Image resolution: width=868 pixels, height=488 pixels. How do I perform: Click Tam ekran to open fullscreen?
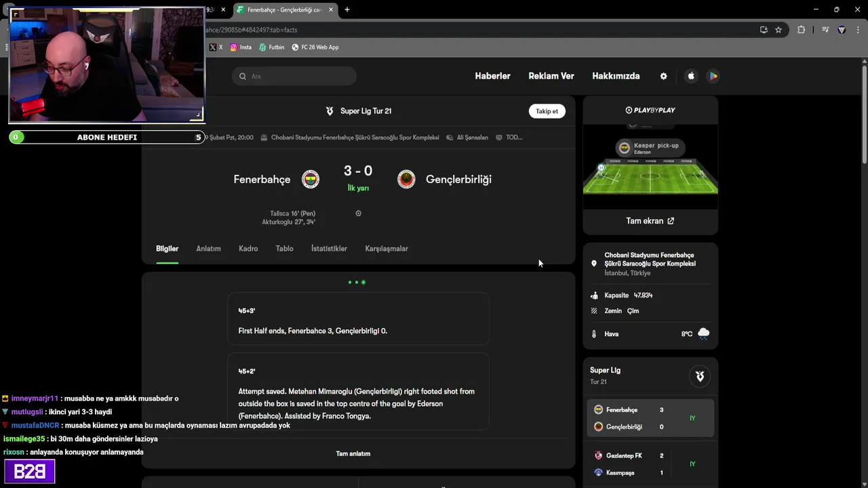pyautogui.click(x=650, y=221)
